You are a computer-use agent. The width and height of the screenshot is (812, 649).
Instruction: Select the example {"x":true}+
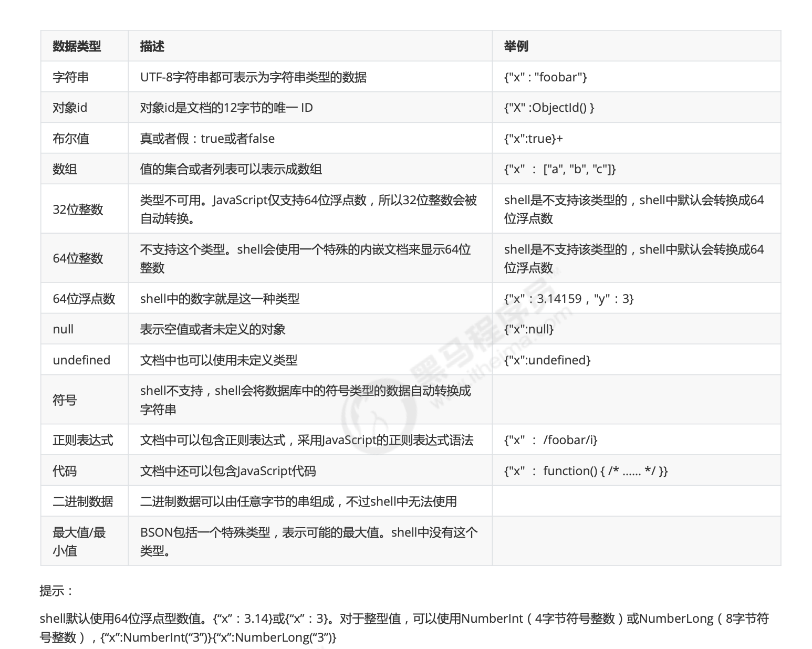point(533,139)
